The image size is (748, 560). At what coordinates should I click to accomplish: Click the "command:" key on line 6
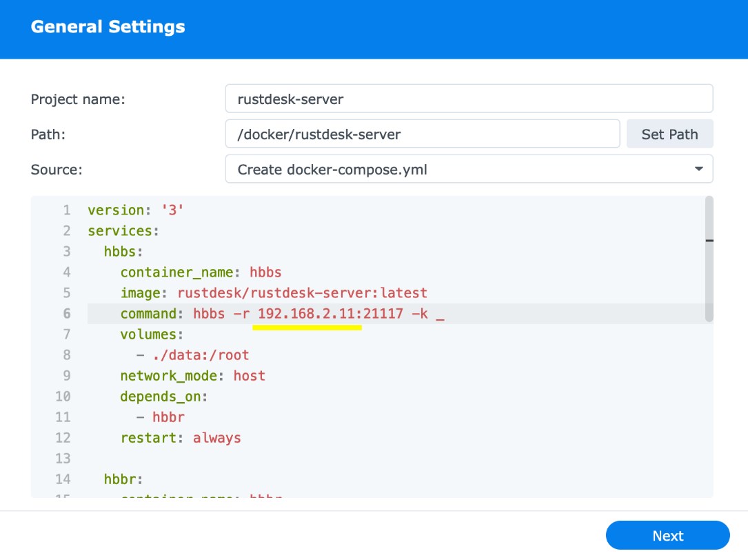point(152,314)
